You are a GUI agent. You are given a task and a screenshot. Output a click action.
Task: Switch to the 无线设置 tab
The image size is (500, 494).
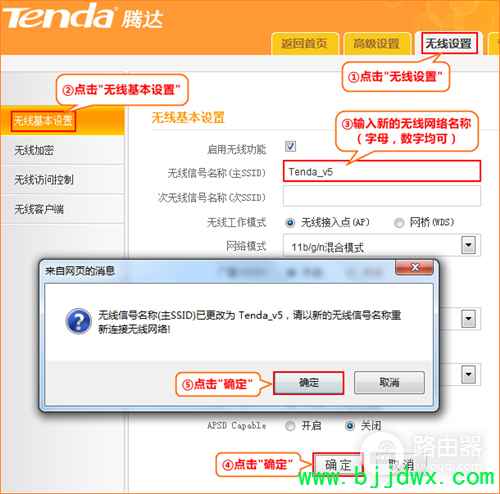pos(449,43)
